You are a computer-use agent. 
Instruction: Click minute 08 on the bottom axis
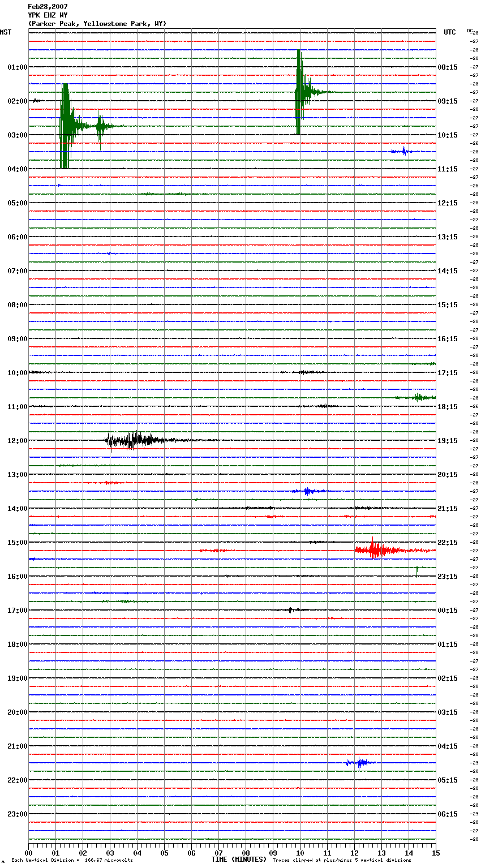click(x=246, y=853)
